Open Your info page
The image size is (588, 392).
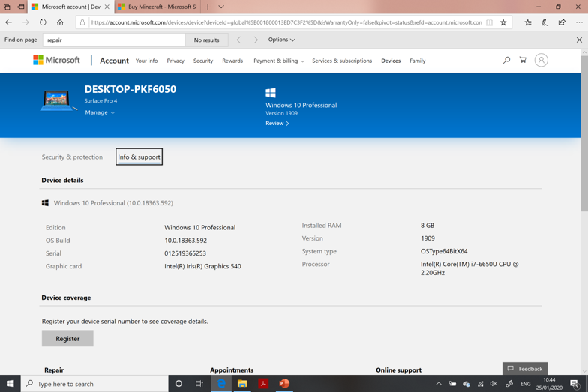coord(147,61)
